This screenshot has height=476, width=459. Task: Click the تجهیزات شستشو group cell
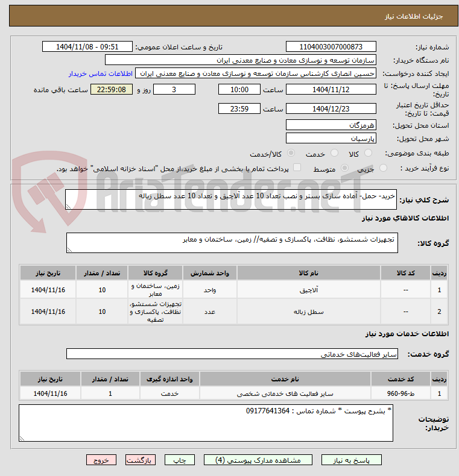156,312
